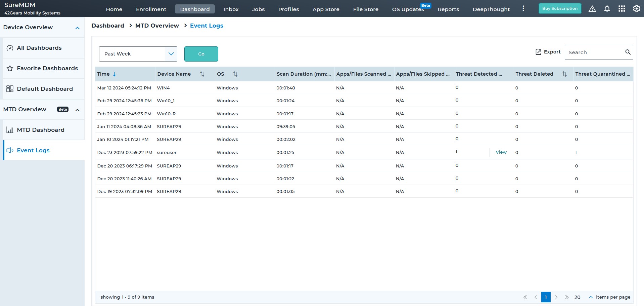Screen dimensions: 644x306
Task: Open View link for sureuser threat
Action: (501, 152)
